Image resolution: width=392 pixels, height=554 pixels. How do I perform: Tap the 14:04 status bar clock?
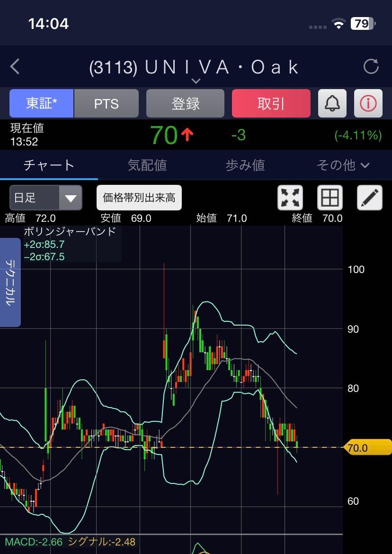pos(48,24)
